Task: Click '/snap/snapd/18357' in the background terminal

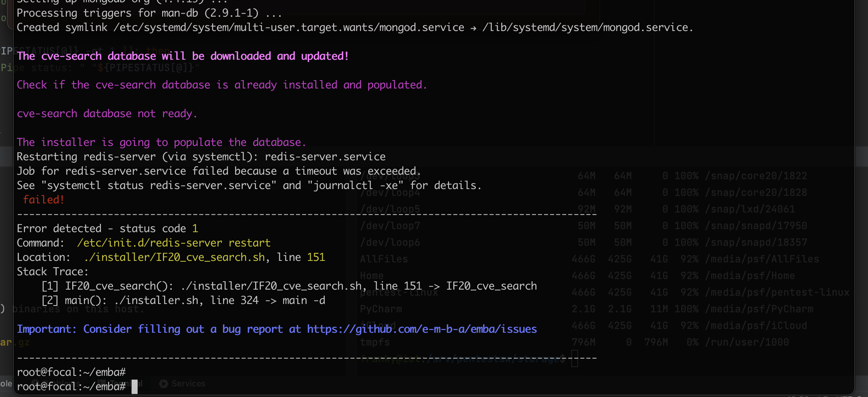Action: (x=756, y=242)
